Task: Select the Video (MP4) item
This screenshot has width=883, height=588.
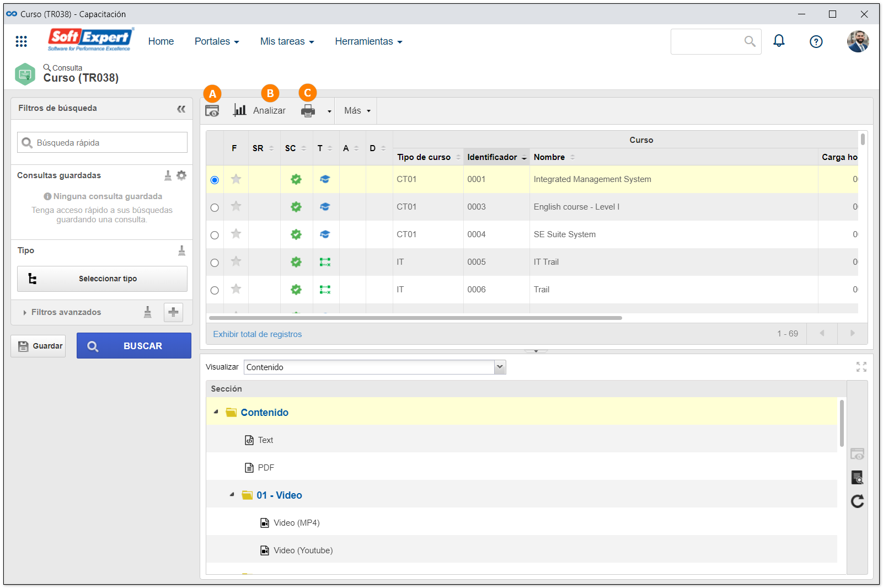Action: (290, 523)
